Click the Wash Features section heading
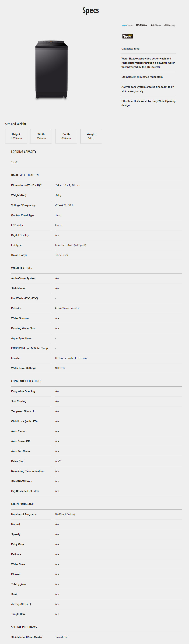189x644 pixels. click(x=22, y=268)
